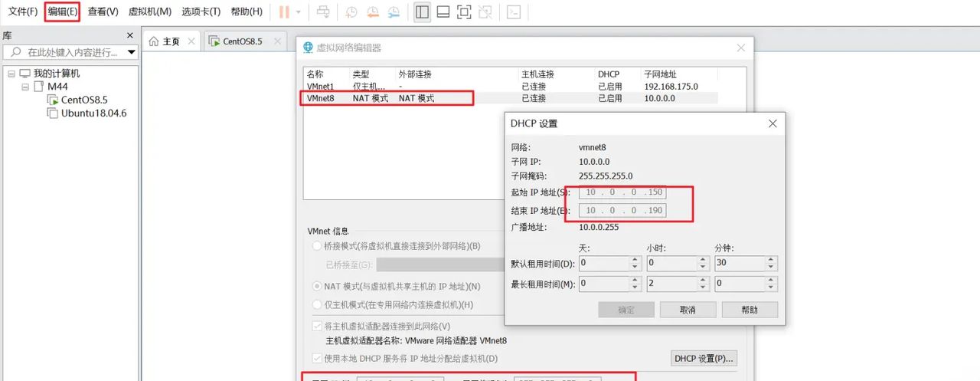Decrease 最长租用时间 hours with down arrow
This screenshot has height=381, width=980.
tap(704, 287)
